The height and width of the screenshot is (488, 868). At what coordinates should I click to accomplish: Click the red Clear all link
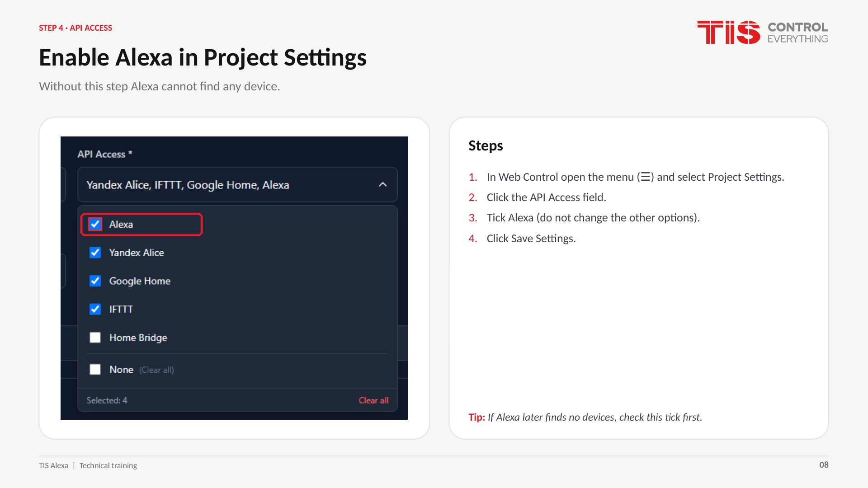(373, 400)
